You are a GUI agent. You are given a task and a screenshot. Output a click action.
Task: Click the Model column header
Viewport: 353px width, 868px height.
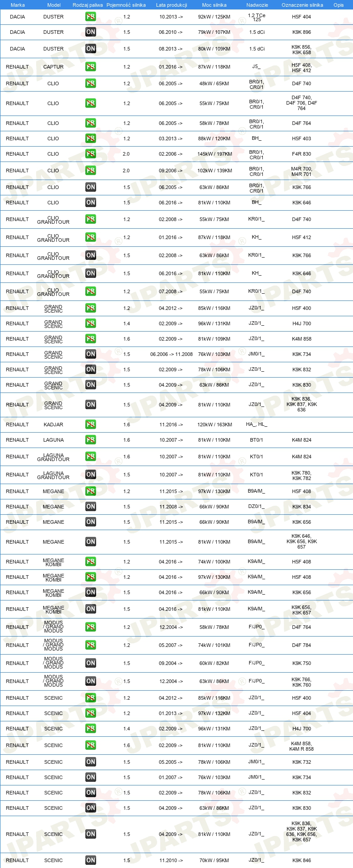point(54,5)
